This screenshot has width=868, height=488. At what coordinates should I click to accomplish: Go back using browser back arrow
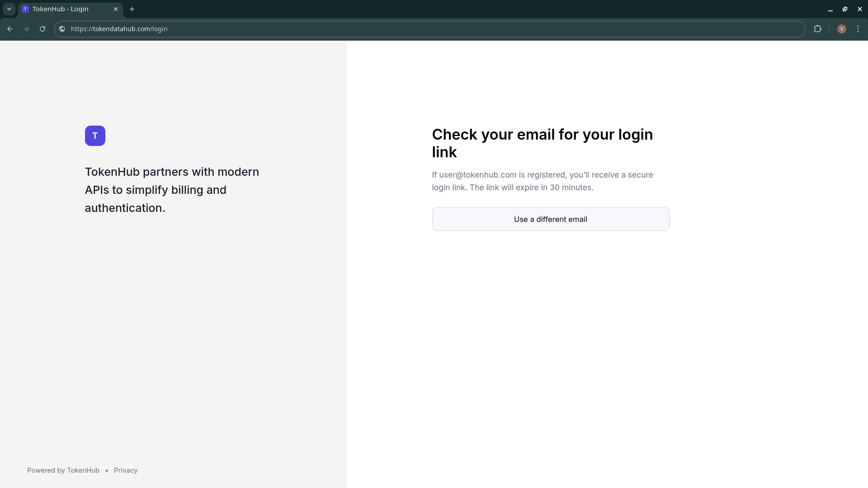point(10,29)
